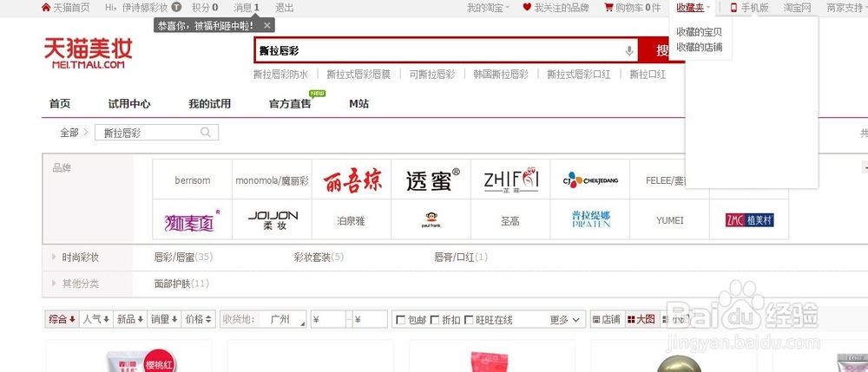Select the PILATEN 普拉缇娜 brand logo
The height and width of the screenshot is (372, 868).
[x=590, y=220]
